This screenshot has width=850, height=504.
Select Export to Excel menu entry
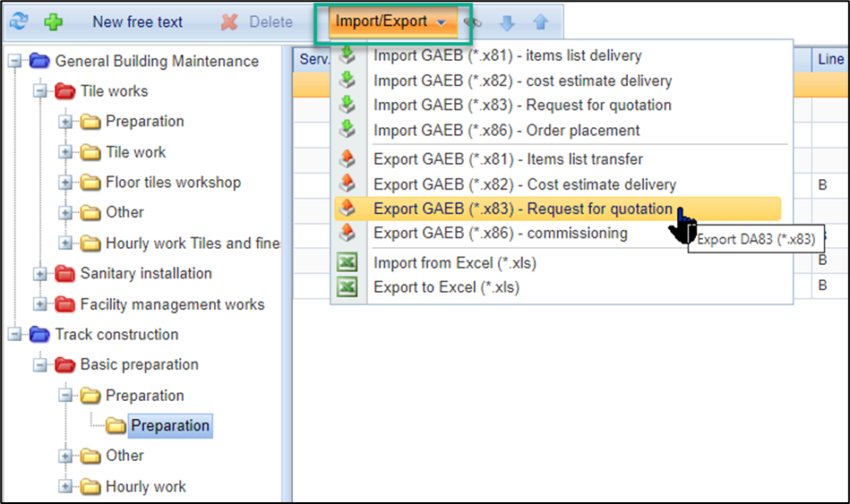(446, 287)
